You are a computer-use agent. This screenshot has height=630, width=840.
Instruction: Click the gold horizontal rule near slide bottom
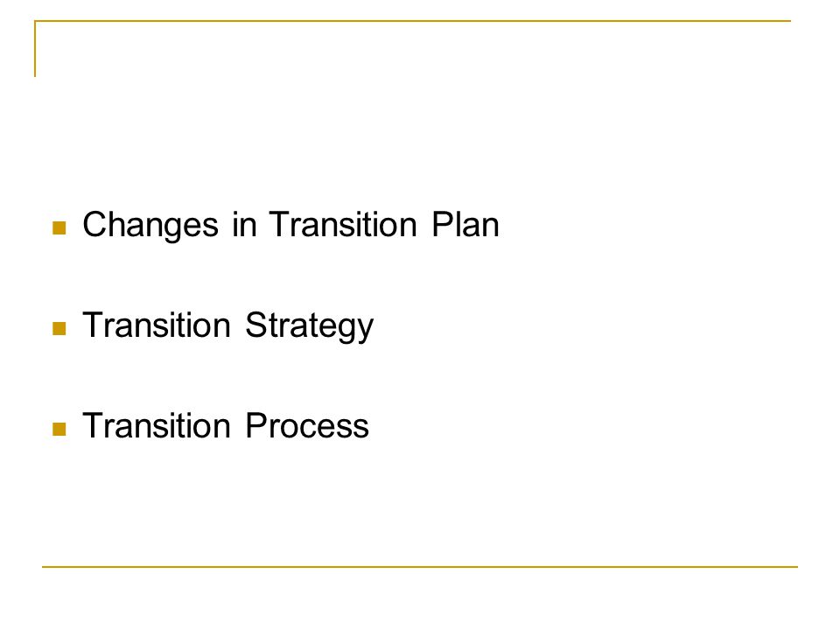click(420, 566)
